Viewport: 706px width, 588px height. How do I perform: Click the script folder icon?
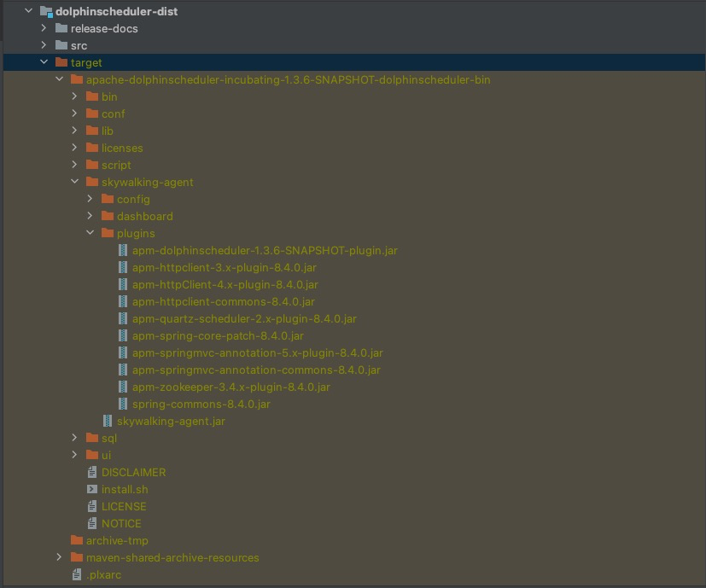tap(92, 166)
